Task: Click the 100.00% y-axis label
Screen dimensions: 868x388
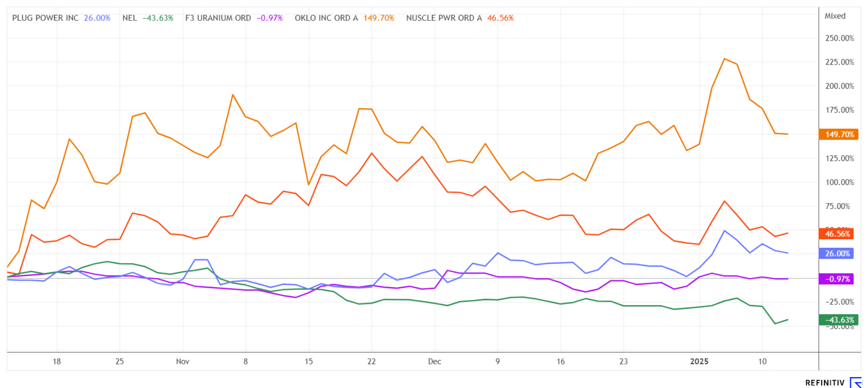Action: pyautogui.click(x=840, y=182)
